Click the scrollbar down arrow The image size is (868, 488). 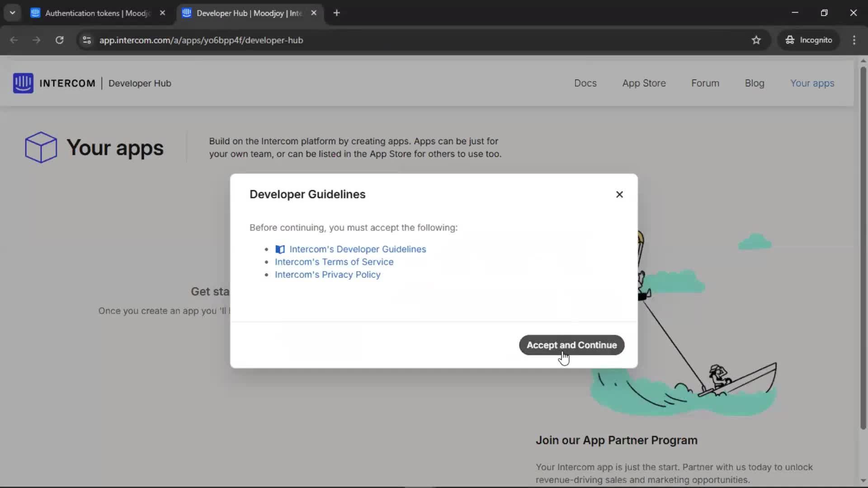863,481
